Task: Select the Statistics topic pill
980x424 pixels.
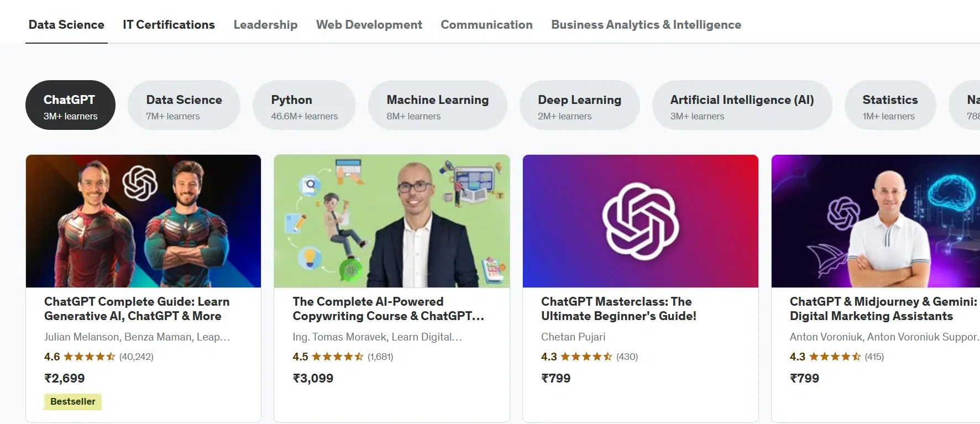Action: [x=890, y=105]
